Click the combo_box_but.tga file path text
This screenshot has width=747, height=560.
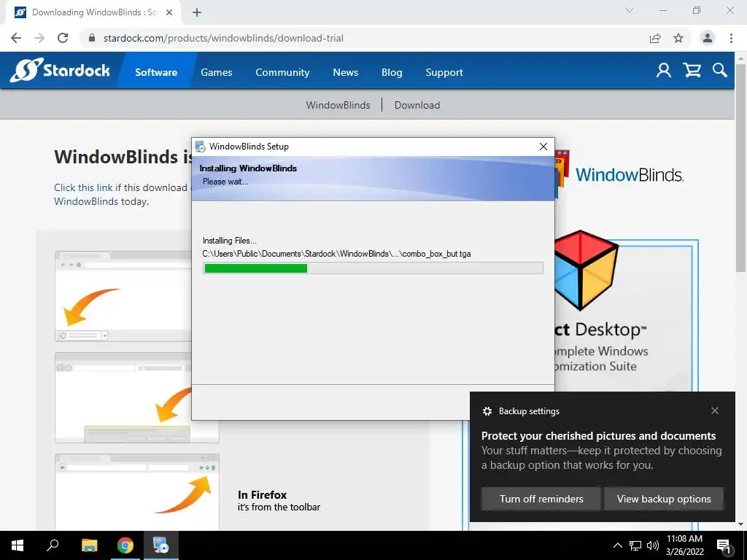tap(336, 254)
